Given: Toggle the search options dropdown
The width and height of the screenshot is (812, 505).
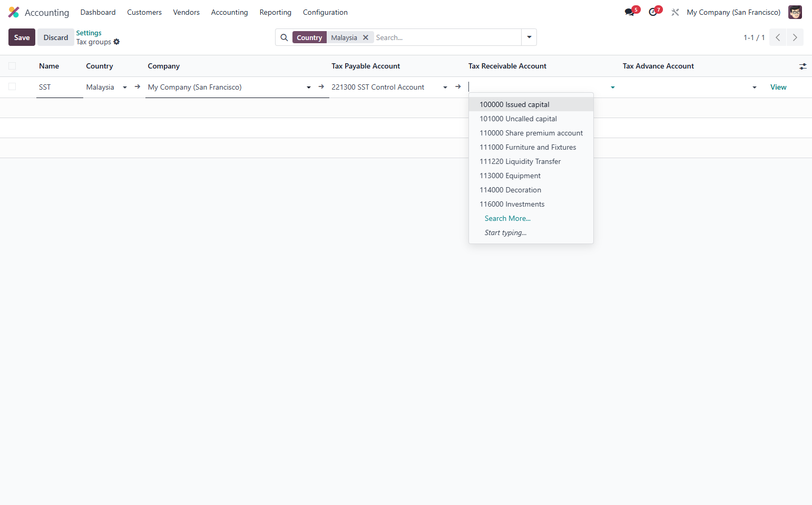Looking at the screenshot, I should coord(529,37).
